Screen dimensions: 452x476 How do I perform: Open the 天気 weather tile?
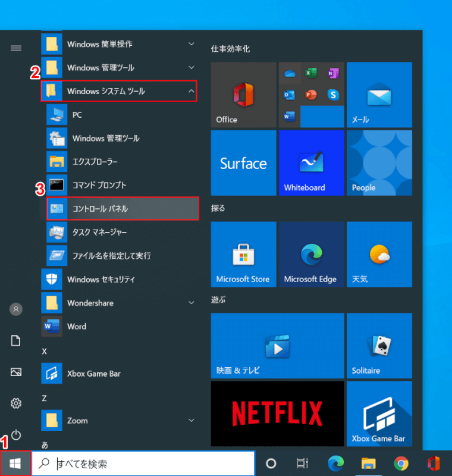click(379, 255)
